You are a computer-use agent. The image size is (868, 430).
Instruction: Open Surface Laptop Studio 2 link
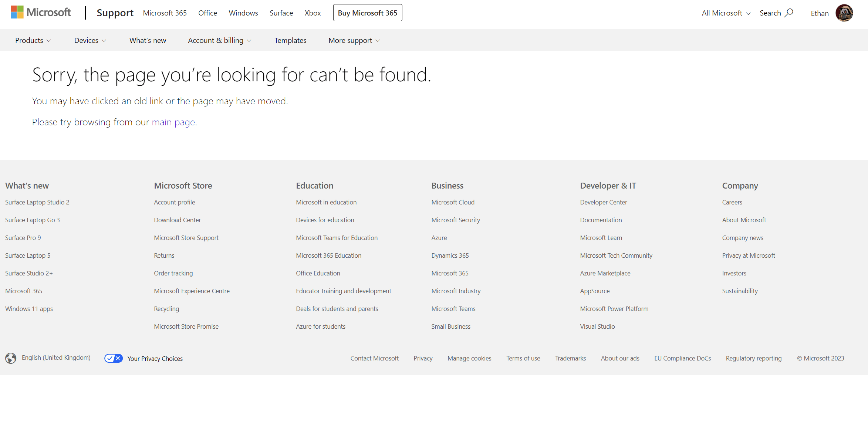37,202
